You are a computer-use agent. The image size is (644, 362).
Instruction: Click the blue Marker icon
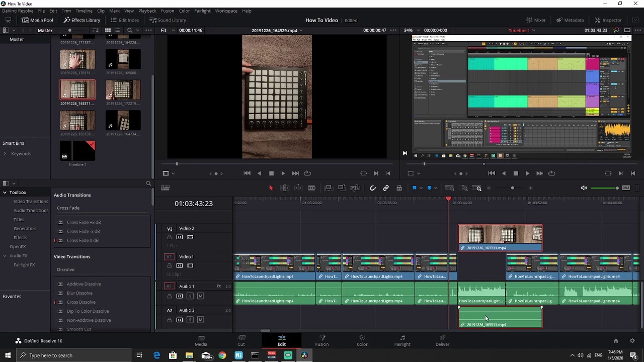(x=429, y=188)
